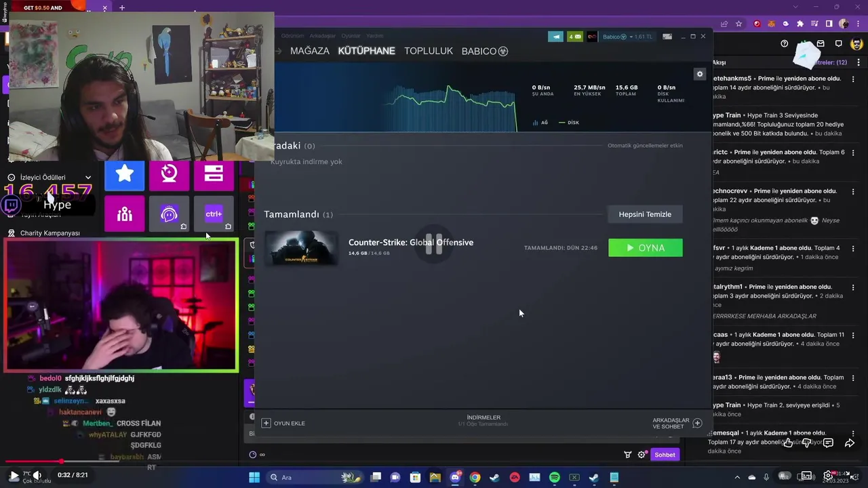Click OYUN EKLE in Steam
This screenshot has width=868, height=488.
pyautogui.click(x=283, y=423)
